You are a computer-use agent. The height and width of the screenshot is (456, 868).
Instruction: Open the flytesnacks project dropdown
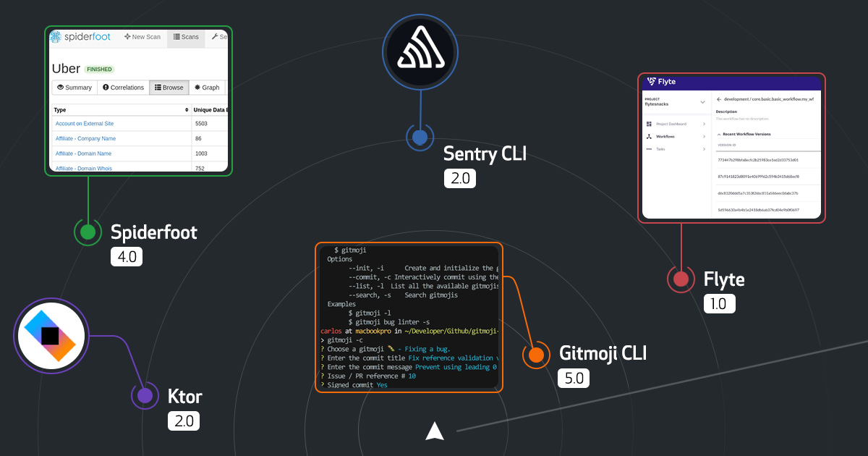pyautogui.click(x=702, y=102)
